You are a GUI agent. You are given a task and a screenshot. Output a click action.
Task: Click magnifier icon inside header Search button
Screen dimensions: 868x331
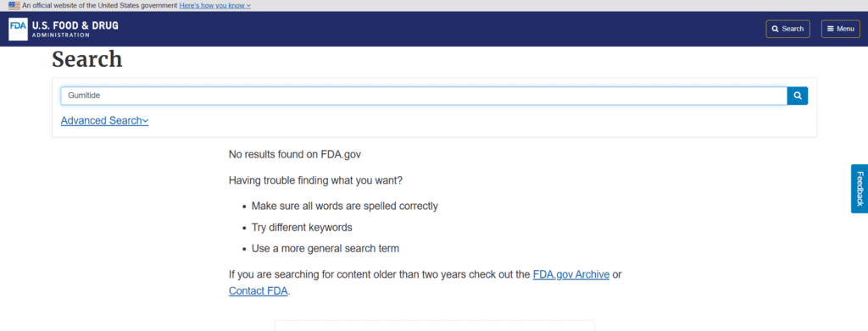click(776, 29)
